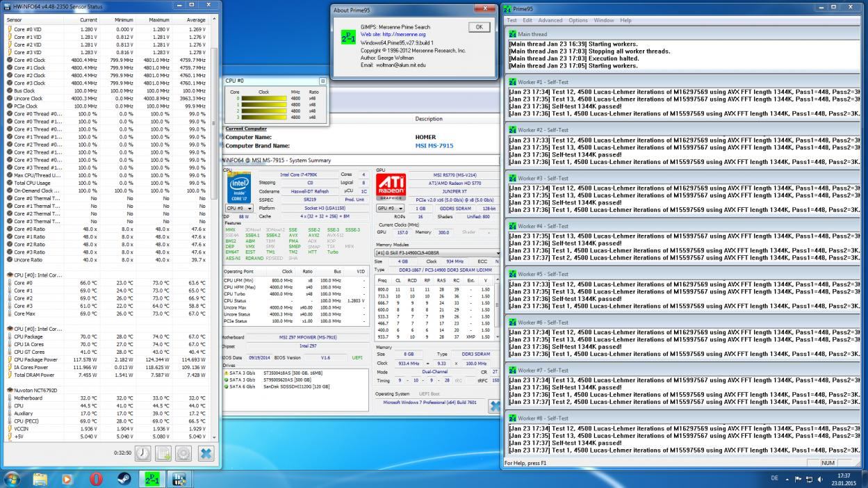Select the Total CPU Usage sensor row
This screenshot has width=868, height=488.
pos(108,183)
